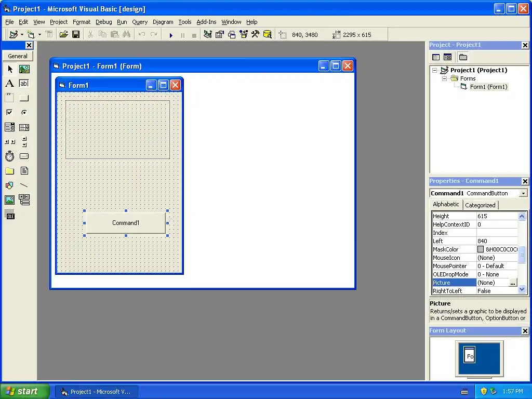Select the OptionButton tool
The image size is (532, 399).
click(24, 112)
